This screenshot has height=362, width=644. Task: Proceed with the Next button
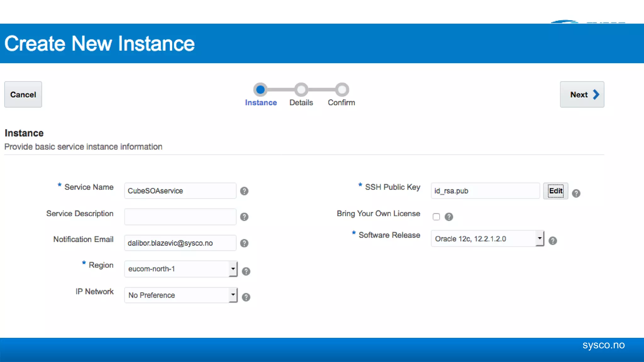[582, 95]
